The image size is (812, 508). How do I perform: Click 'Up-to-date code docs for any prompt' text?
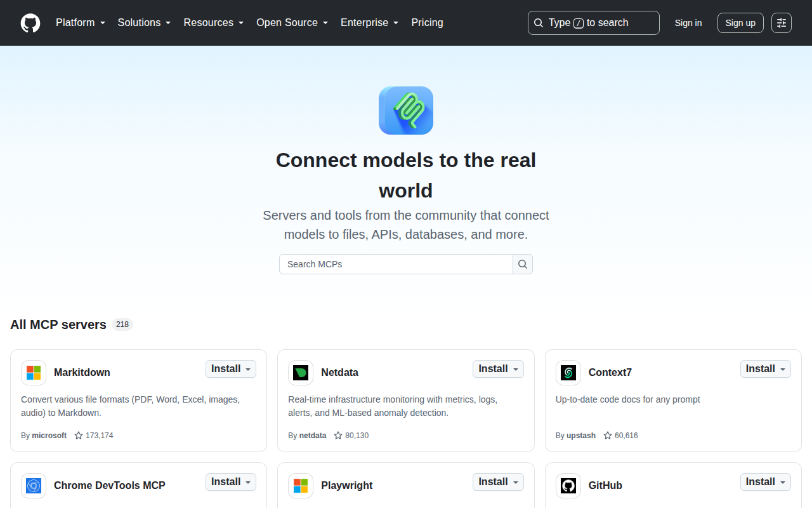coord(628,399)
